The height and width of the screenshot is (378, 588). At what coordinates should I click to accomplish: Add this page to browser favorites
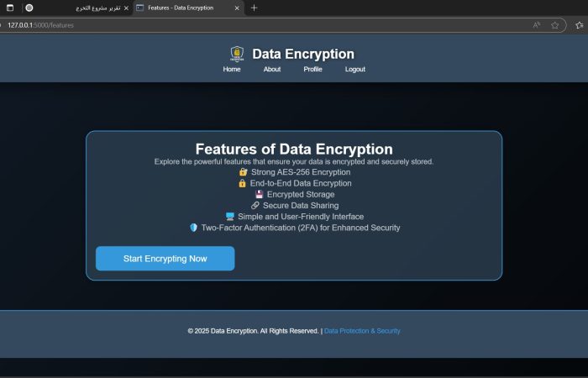(x=555, y=25)
